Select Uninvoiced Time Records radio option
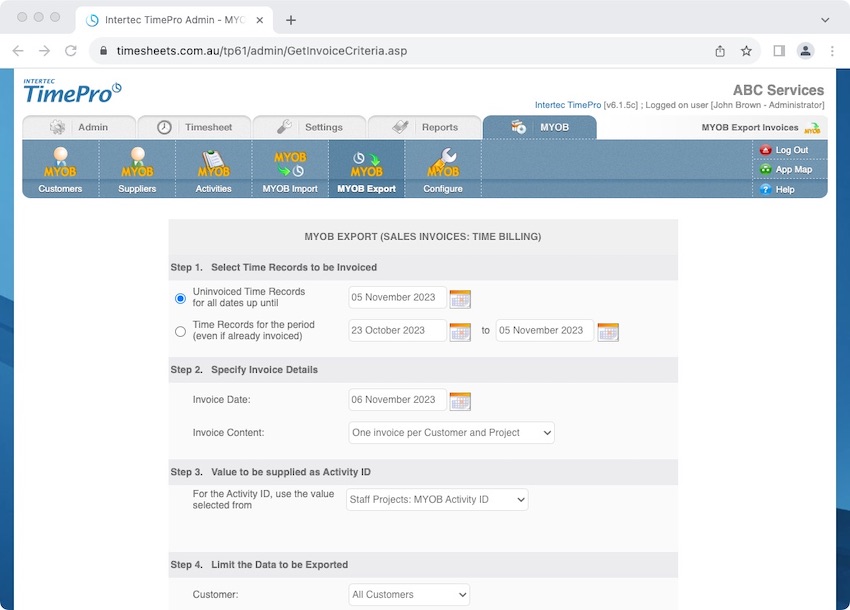The height and width of the screenshot is (610, 850). point(181,299)
